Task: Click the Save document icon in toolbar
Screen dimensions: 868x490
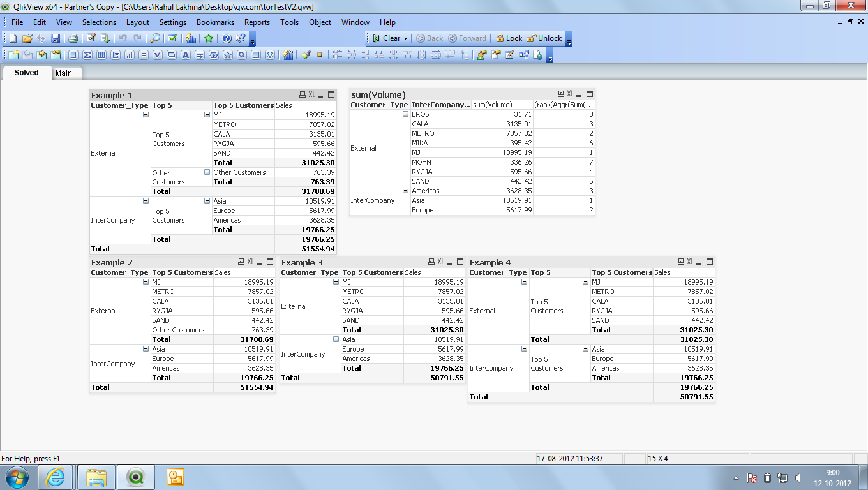Action: coord(56,38)
